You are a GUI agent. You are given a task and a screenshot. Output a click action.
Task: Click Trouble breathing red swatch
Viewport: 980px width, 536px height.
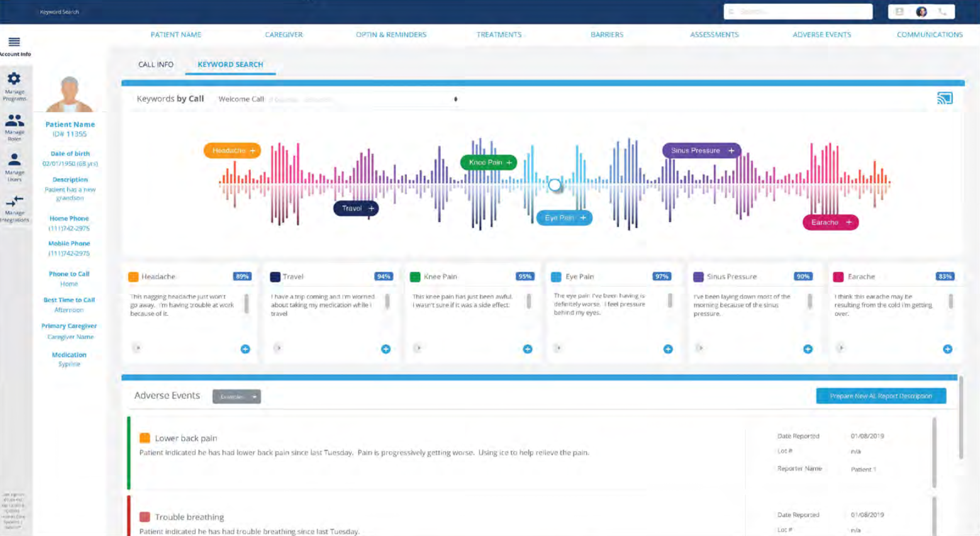pyautogui.click(x=145, y=516)
